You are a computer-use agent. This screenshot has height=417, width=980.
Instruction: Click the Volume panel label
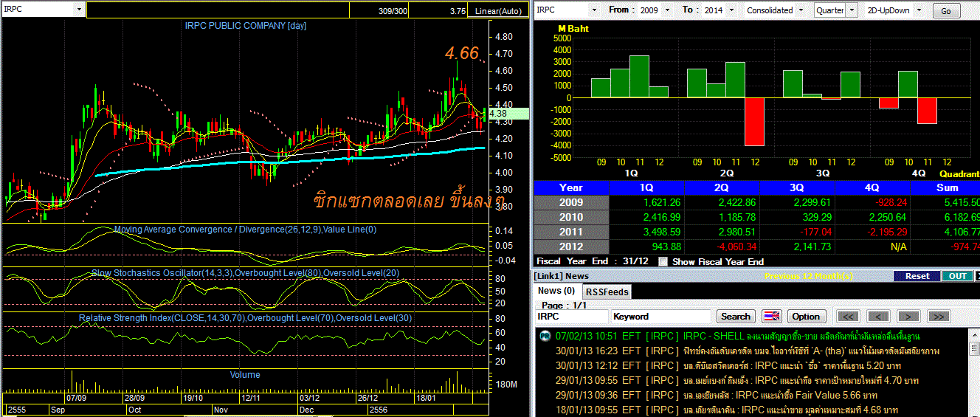point(245,375)
